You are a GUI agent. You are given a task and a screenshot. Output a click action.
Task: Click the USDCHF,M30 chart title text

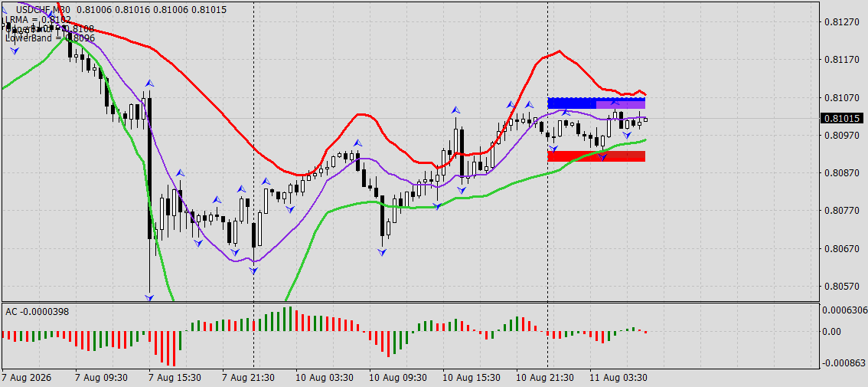[44, 10]
